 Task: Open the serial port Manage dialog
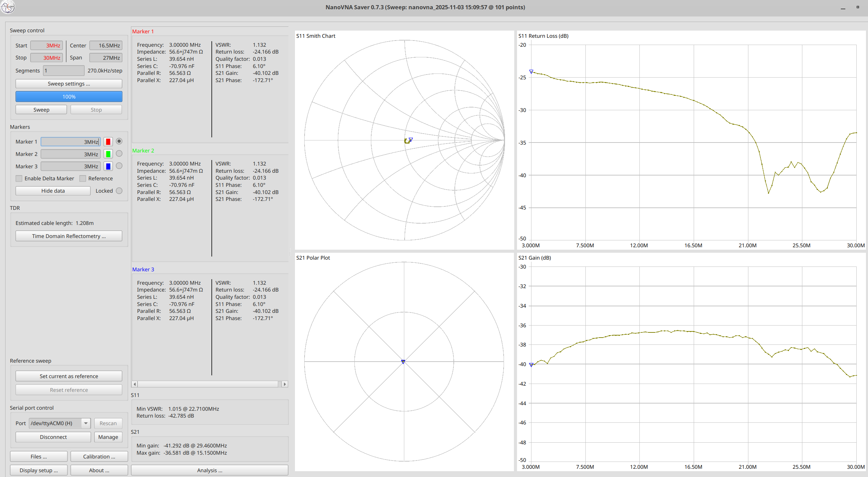[x=108, y=437]
